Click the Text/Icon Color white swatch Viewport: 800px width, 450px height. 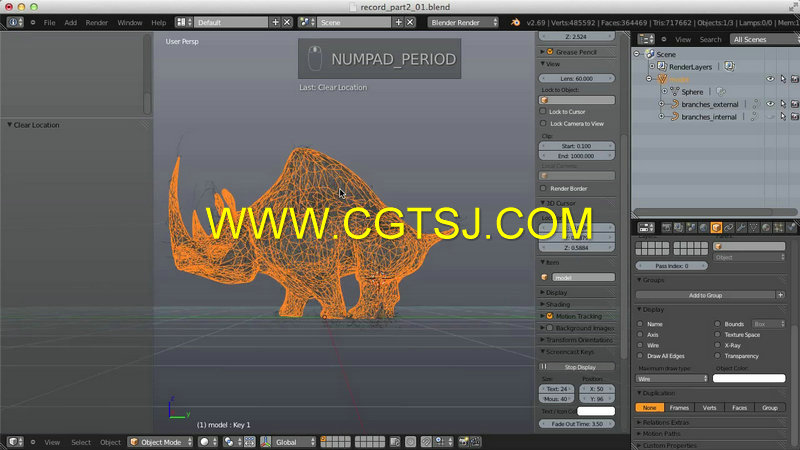[x=595, y=411]
